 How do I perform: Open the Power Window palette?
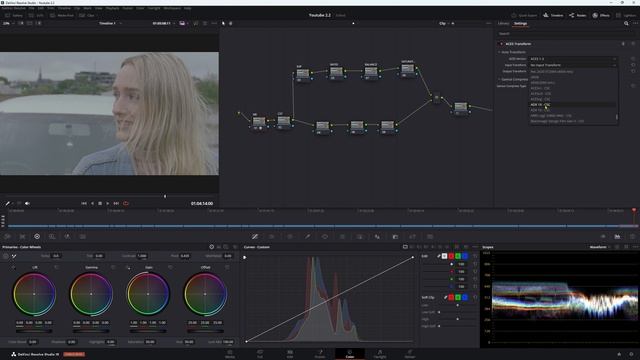point(325,236)
